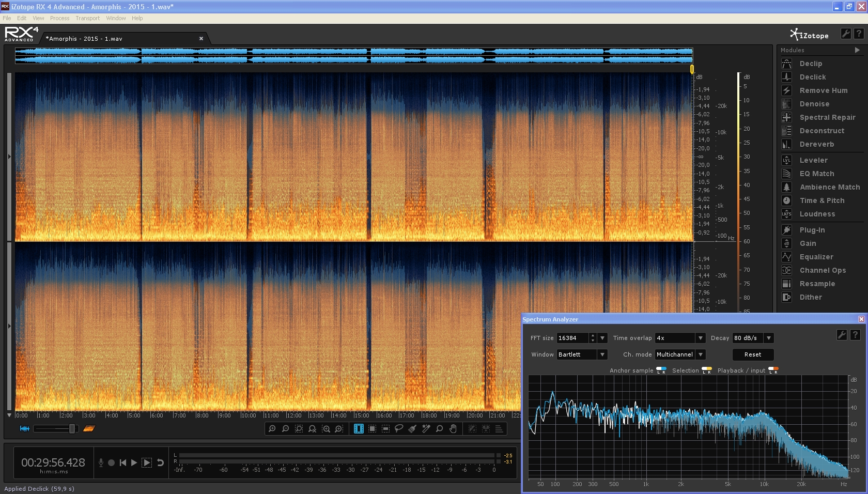The width and height of the screenshot is (868, 494).
Task: Click the 00:29:56.428 time display
Action: (x=53, y=462)
